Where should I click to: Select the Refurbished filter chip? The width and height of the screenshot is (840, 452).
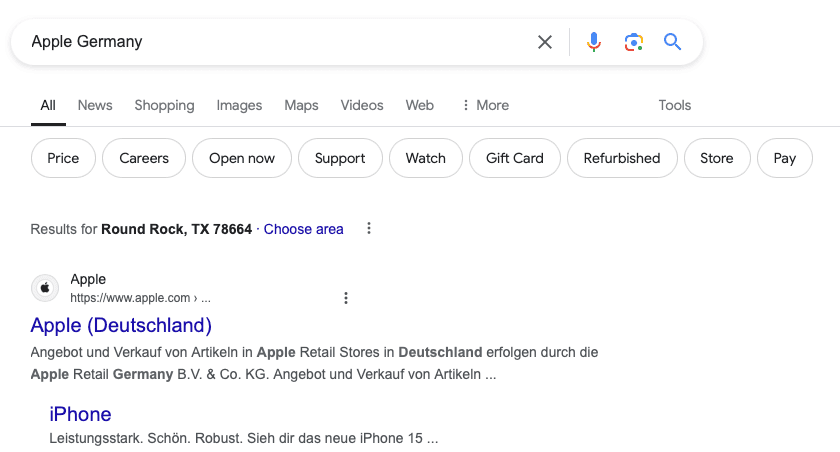622,158
